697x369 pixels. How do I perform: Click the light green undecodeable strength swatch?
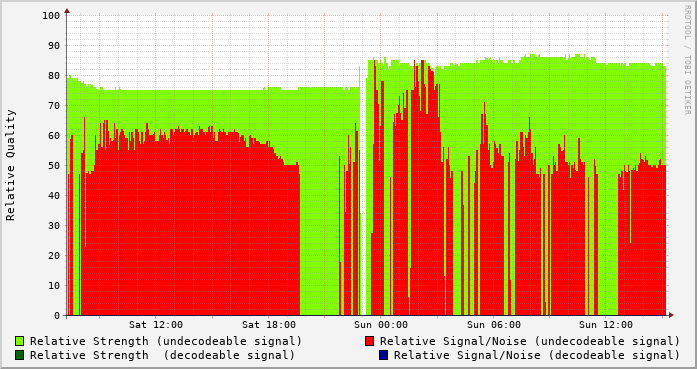[x=20, y=341]
